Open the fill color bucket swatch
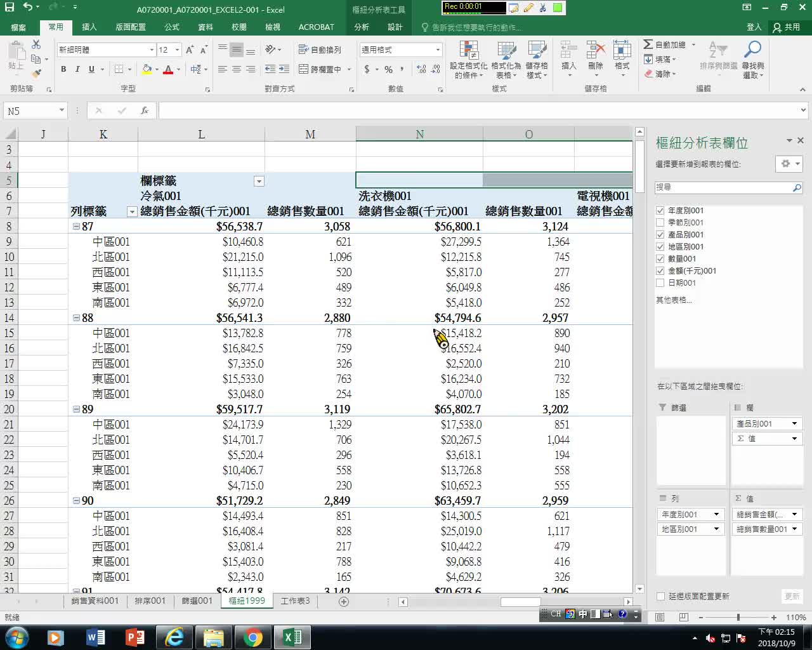 [x=147, y=69]
